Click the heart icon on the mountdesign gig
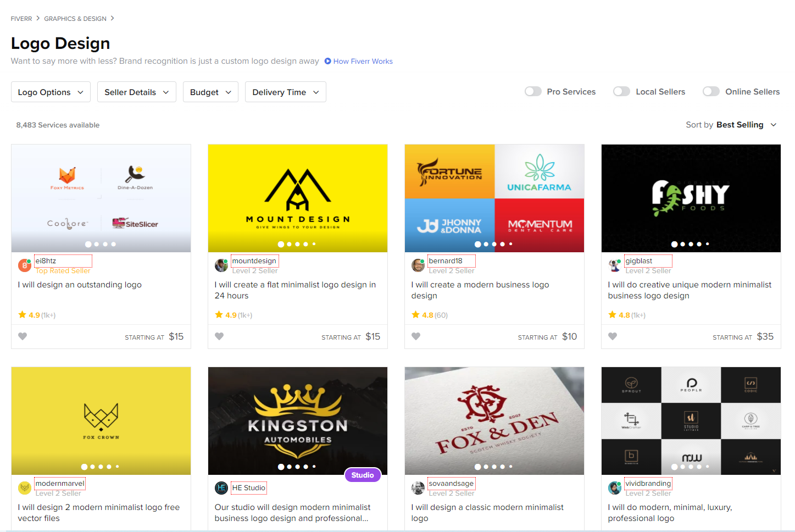Image resolution: width=795 pixels, height=532 pixels. tap(219, 336)
